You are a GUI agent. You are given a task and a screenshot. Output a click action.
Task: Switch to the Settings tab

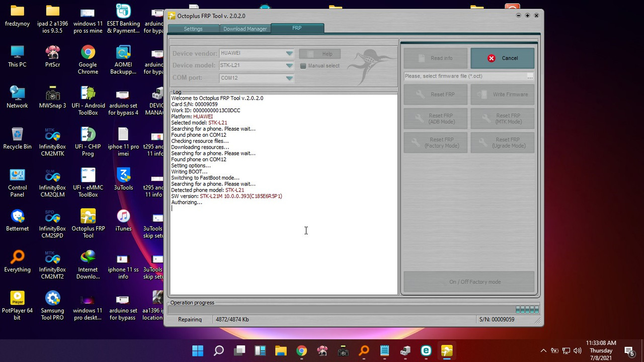(193, 29)
